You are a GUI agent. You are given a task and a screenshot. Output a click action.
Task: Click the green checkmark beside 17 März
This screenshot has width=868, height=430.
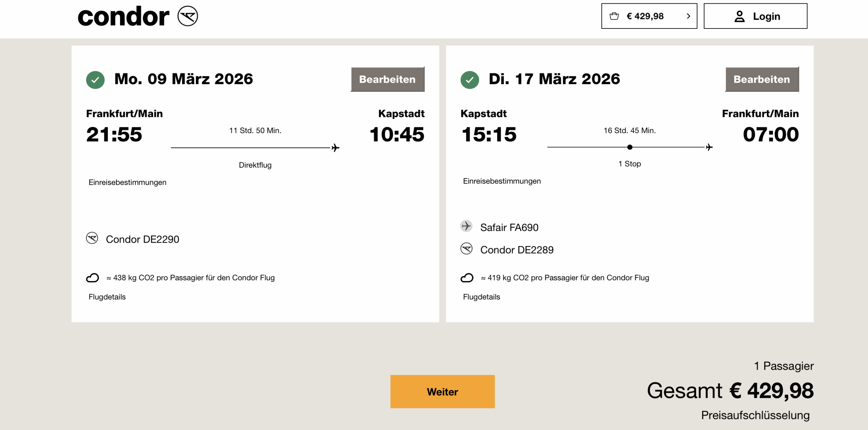pos(470,80)
